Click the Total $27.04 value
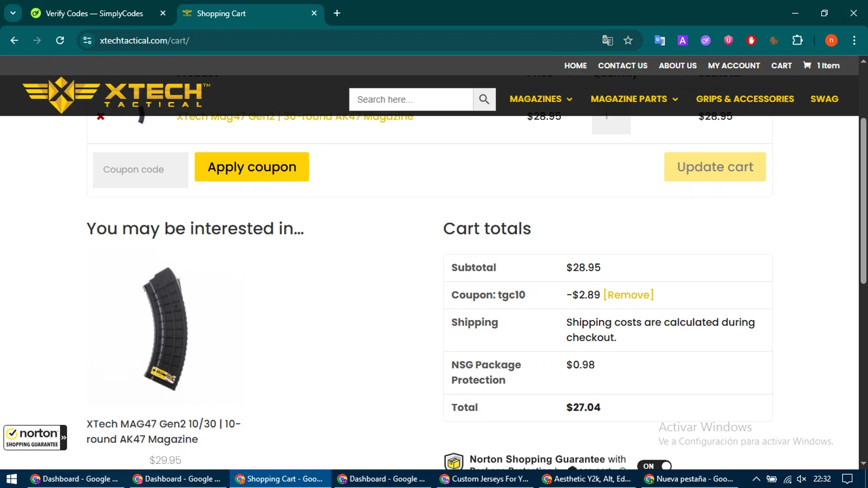 tap(583, 408)
